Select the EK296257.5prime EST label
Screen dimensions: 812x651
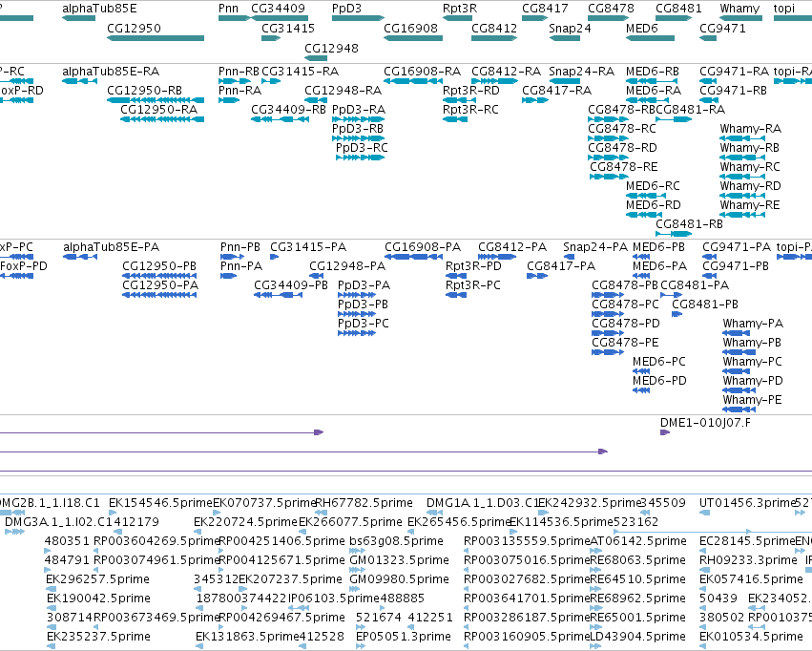[98, 579]
